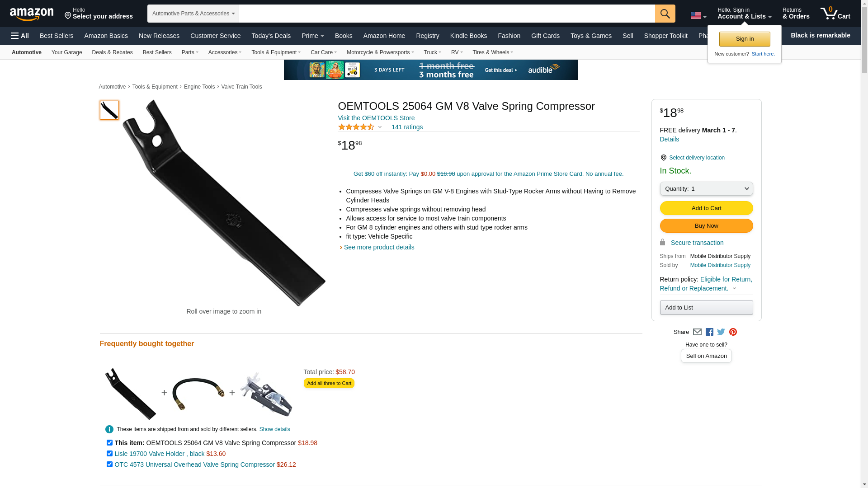This screenshot has width=868, height=488.
Task: Uncheck the OTC 4573 Compressor checkbox
Action: pyautogui.click(x=109, y=465)
